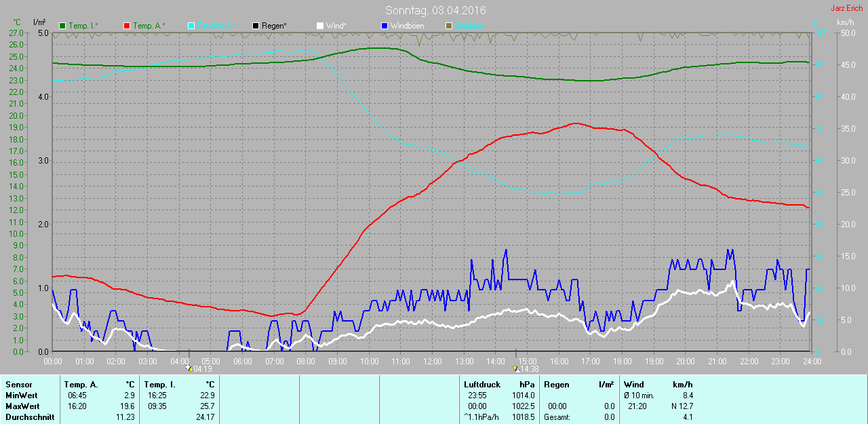This screenshot has width=868, height=424.
Task: Click the 'Jarz Erich' author text
Action: click(847, 8)
